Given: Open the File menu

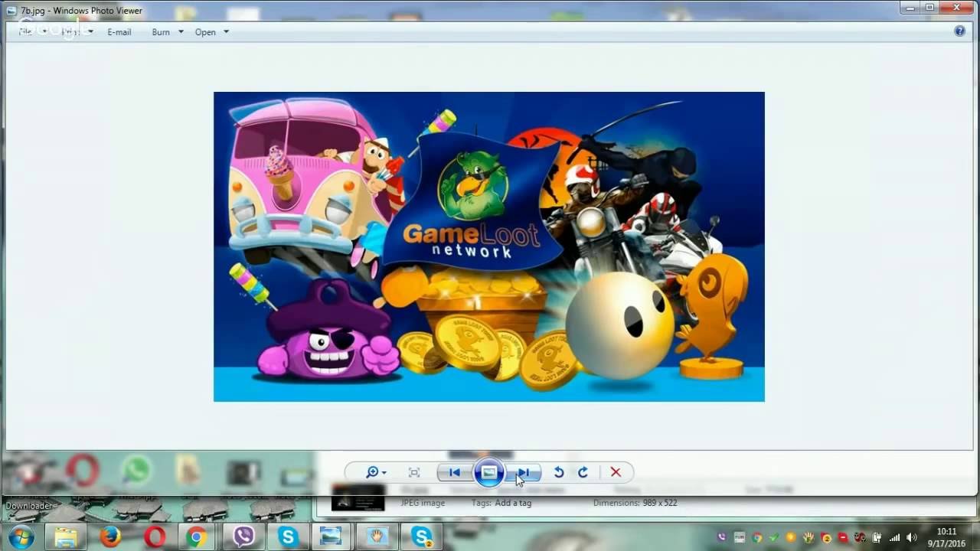Looking at the screenshot, I should (33, 31).
